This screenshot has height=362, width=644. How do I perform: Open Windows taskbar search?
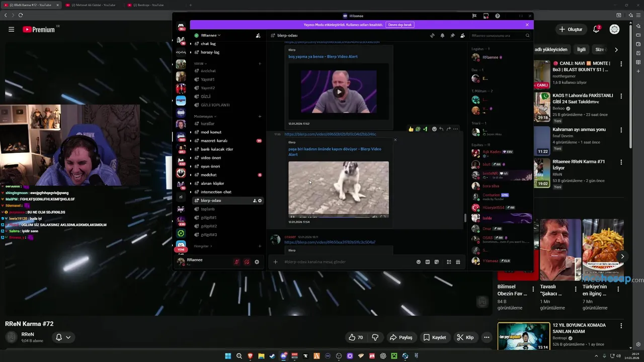pos(239,356)
